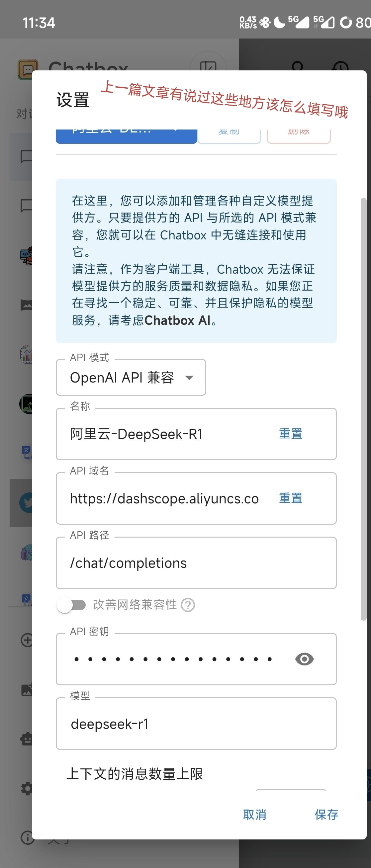Click the settings dialog scrollbar
Viewport: 371px width, 868px height.
(x=363, y=409)
